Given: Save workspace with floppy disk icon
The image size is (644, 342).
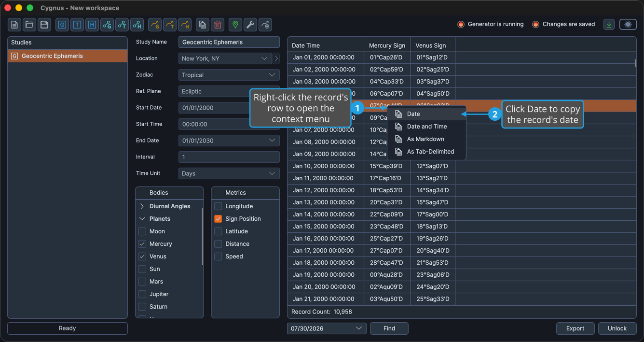Looking at the screenshot, I should click(x=44, y=25).
